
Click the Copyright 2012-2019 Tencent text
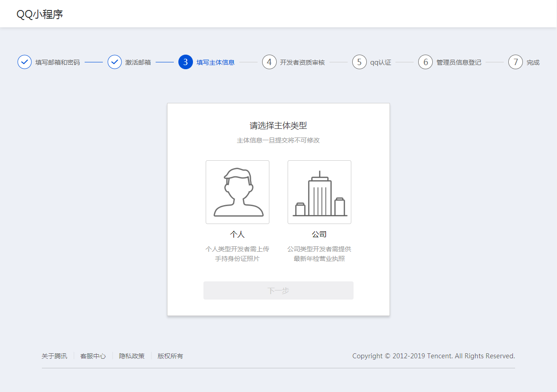tap(434, 356)
